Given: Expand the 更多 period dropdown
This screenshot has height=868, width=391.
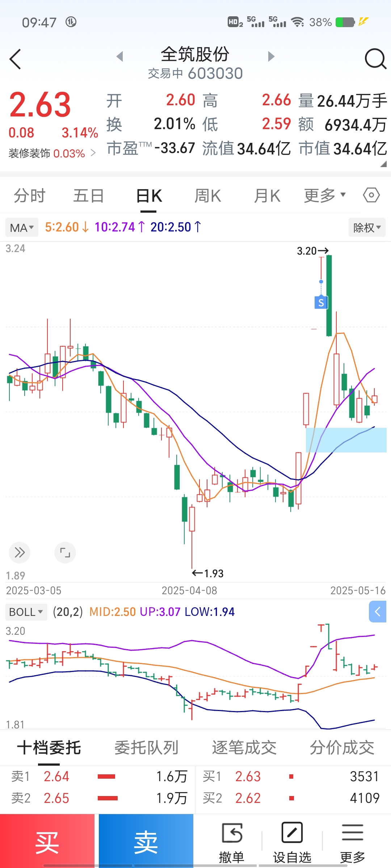Looking at the screenshot, I should pyautogui.click(x=325, y=196).
